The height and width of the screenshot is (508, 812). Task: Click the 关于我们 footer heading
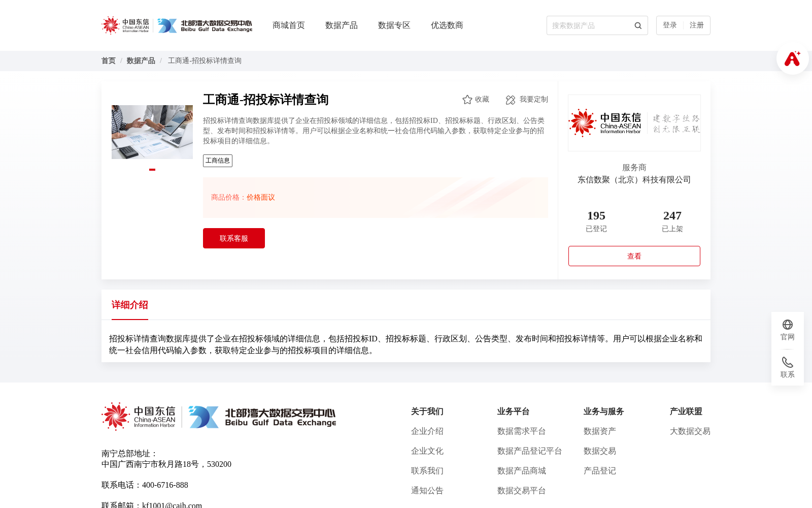point(427,411)
